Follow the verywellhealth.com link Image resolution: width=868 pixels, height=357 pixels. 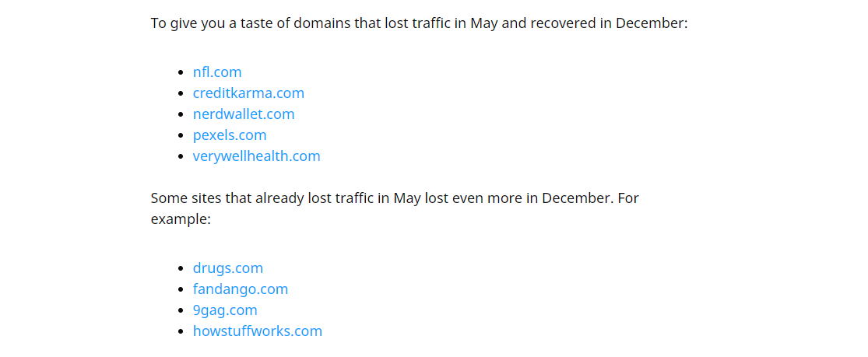coord(256,156)
